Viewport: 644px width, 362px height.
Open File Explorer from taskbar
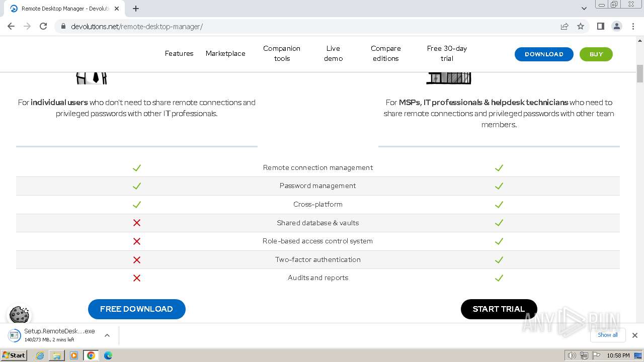[57, 355]
